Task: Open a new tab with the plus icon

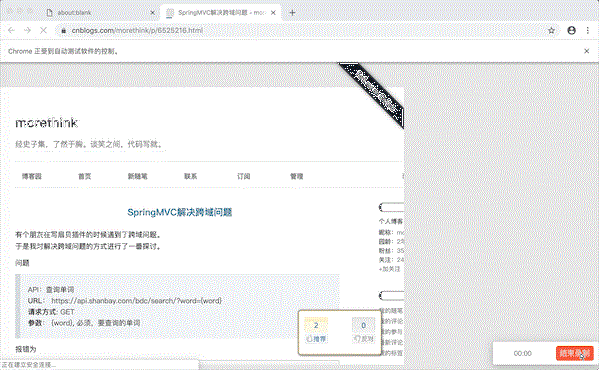Action: pyautogui.click(x=292, y=13)
